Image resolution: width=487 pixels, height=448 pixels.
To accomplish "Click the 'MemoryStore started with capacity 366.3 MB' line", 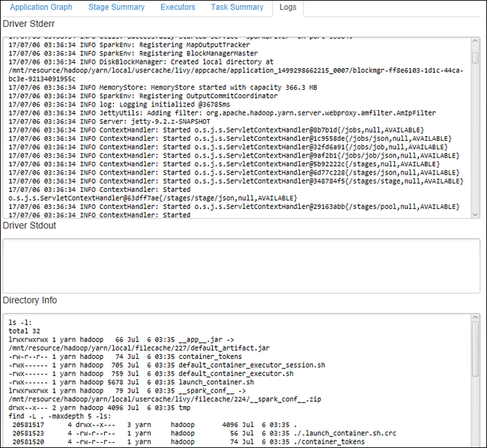I will pos(163,88).
